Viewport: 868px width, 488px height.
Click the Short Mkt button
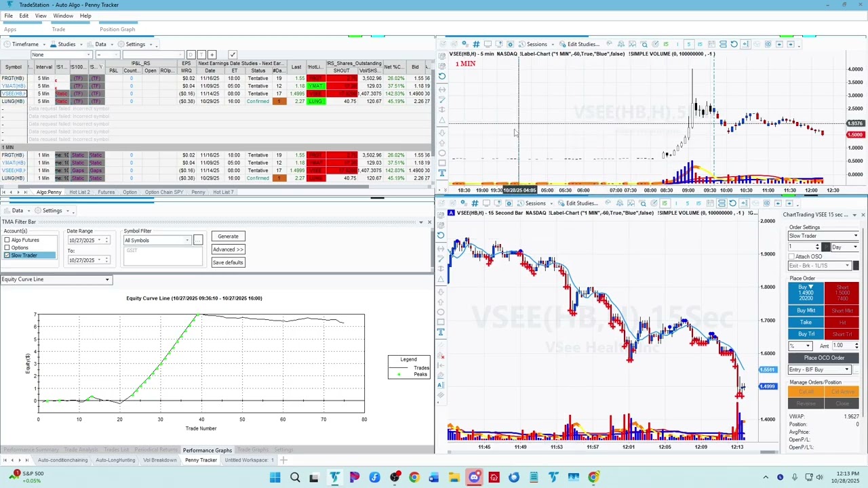pyautogui.click(x=842, y=310)
